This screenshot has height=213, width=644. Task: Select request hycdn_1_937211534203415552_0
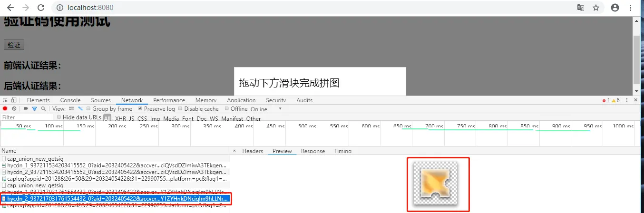(x=115, y=165)
